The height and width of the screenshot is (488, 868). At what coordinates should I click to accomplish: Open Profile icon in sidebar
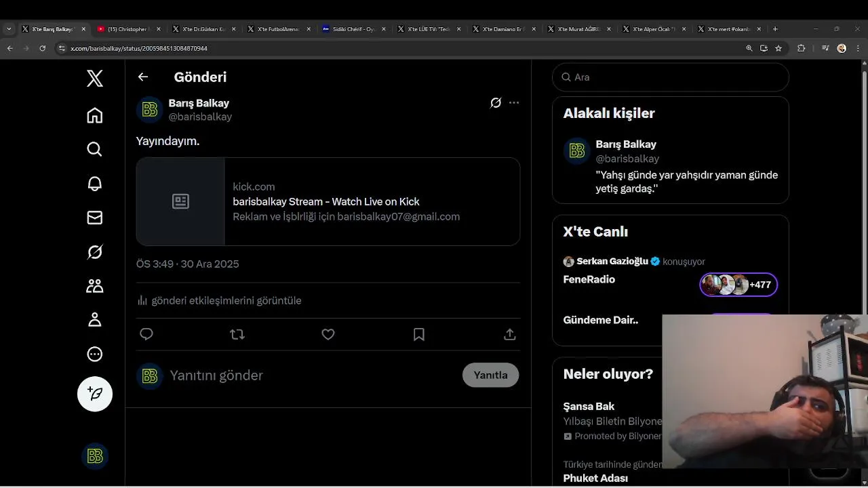click(x=95, y=320)
